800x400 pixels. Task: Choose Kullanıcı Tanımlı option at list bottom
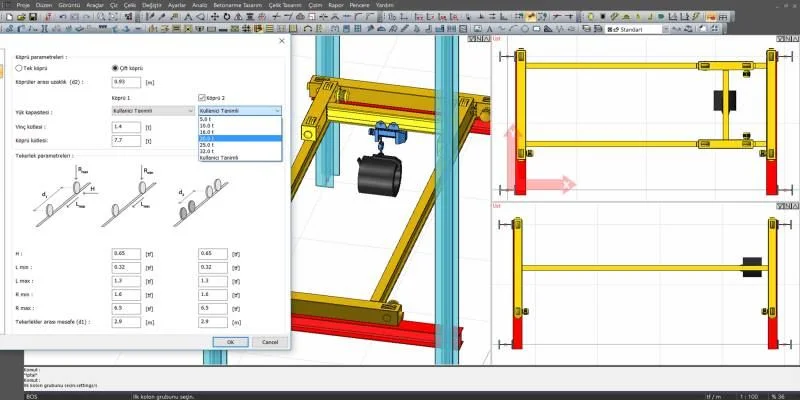point(240,158)
